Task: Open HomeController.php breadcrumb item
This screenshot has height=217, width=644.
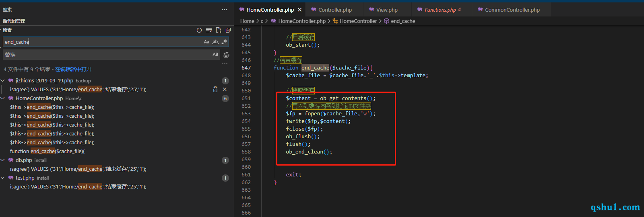Action: (302, 21)
